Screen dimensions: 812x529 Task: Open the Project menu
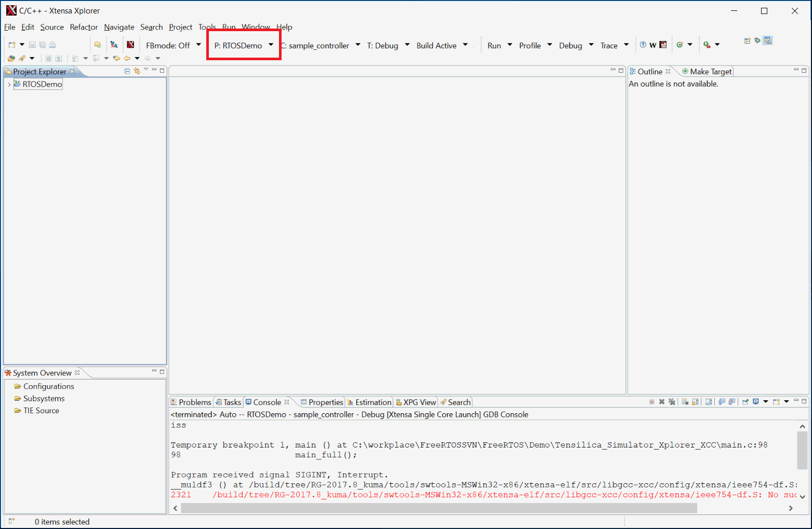(x=180, y=27)
